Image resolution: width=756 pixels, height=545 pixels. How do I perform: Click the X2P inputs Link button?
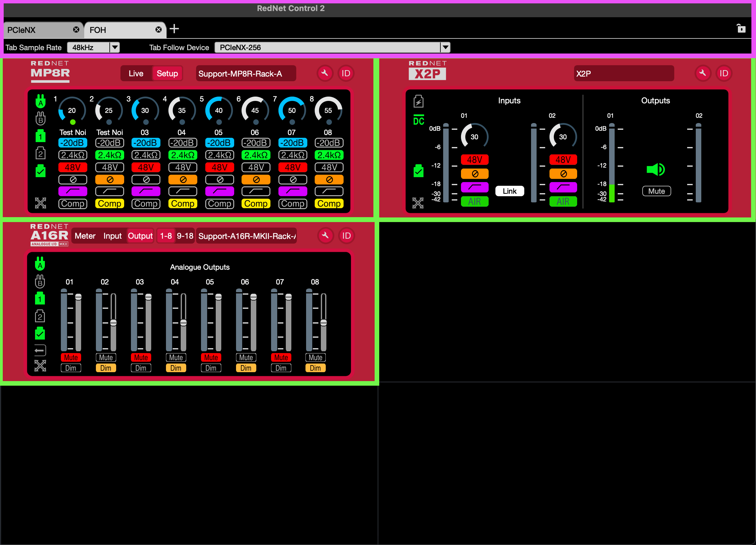(510, 191)
